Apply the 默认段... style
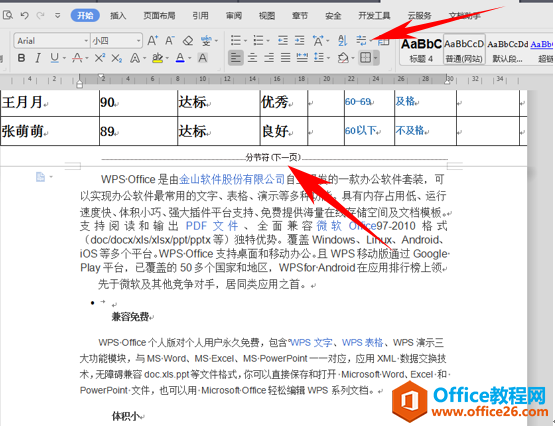Viewport: 555px width, 429px height. (x=508, y=50)
